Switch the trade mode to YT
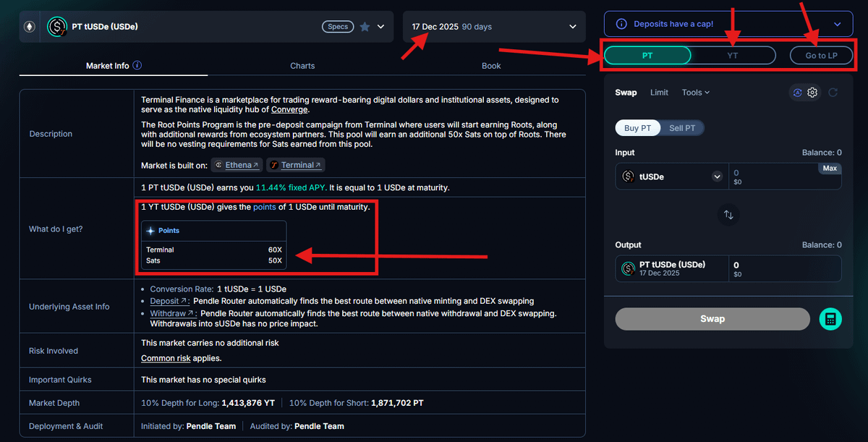The width and height of the screenshot is (868, 442). click(732, 55)
